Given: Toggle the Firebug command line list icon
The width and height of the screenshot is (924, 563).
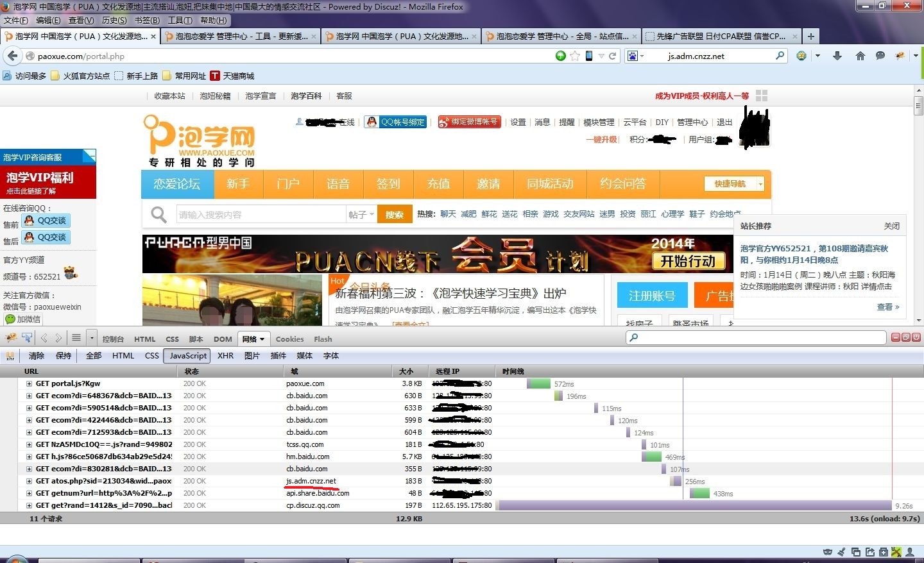Looking at the screenshot, I should tap(76, 338).
